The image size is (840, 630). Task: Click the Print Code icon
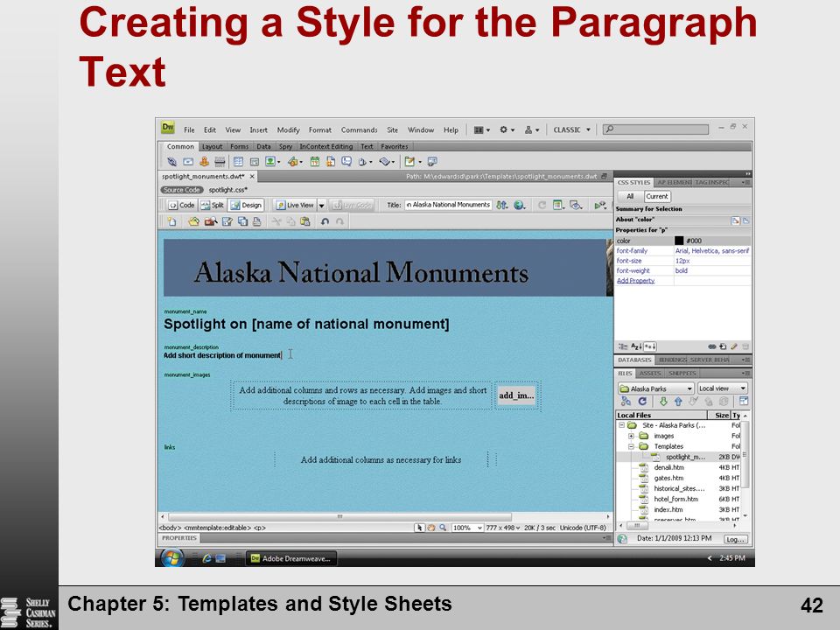point(256,221)
